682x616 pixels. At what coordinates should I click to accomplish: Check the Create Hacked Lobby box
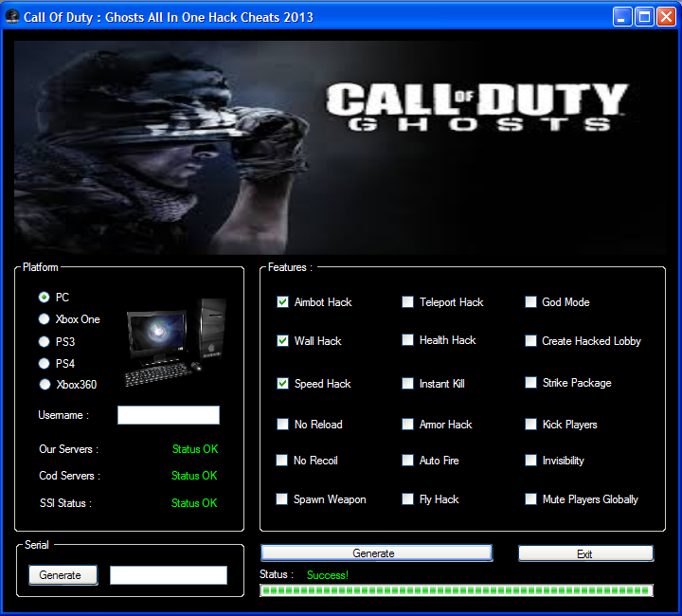[530, 340]
